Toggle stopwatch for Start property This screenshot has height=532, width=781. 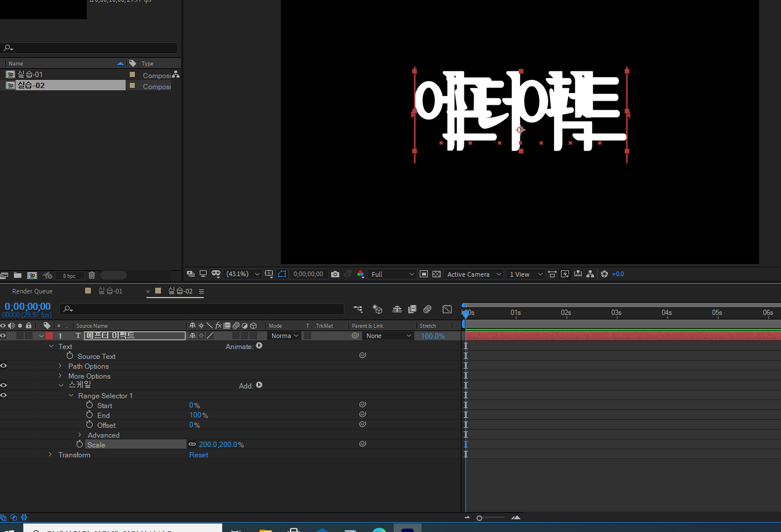tap(89, 405)
